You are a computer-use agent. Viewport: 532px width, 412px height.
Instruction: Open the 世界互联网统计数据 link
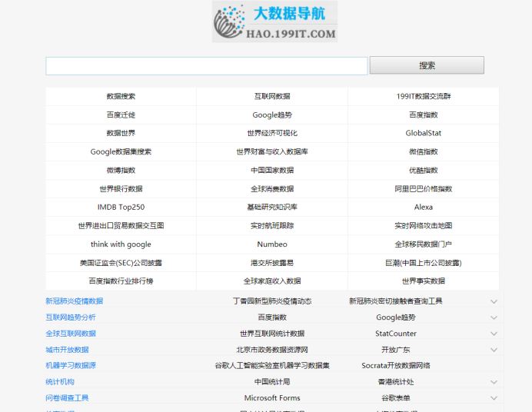coord(272,334)
